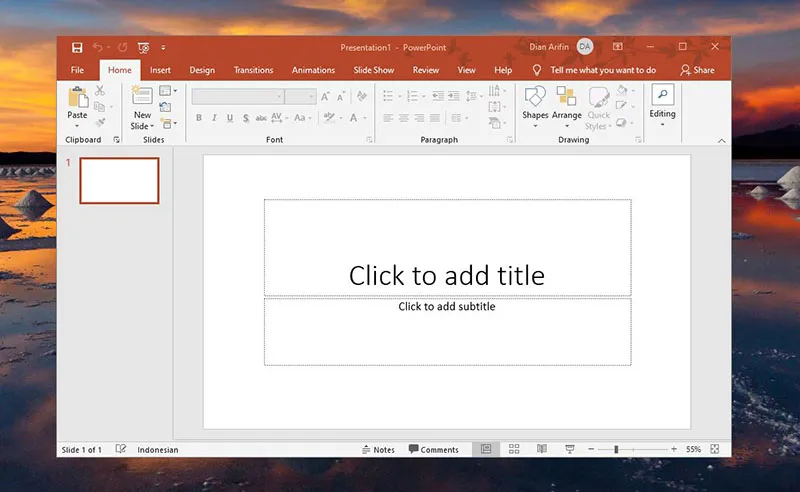The width and height of the screenshot is (800, 492).
Task: Switch to Slide Sorter view
Action: [514, 450]
